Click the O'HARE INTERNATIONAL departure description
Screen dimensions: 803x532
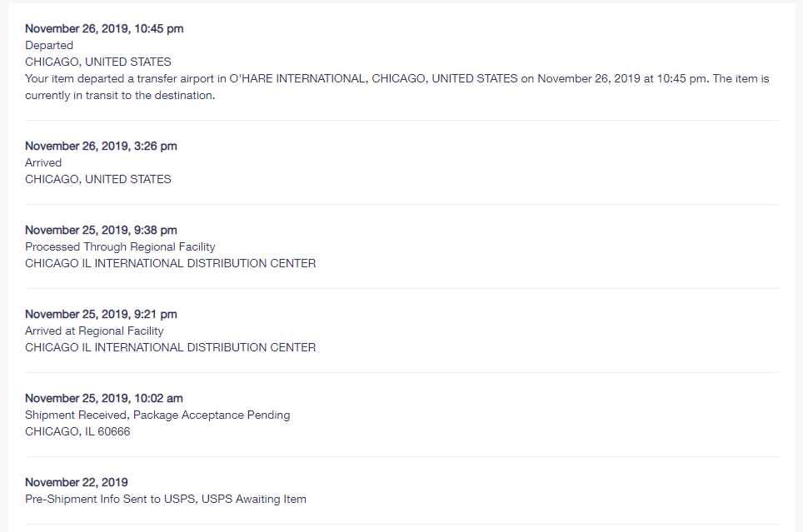[x=397, y=87]
